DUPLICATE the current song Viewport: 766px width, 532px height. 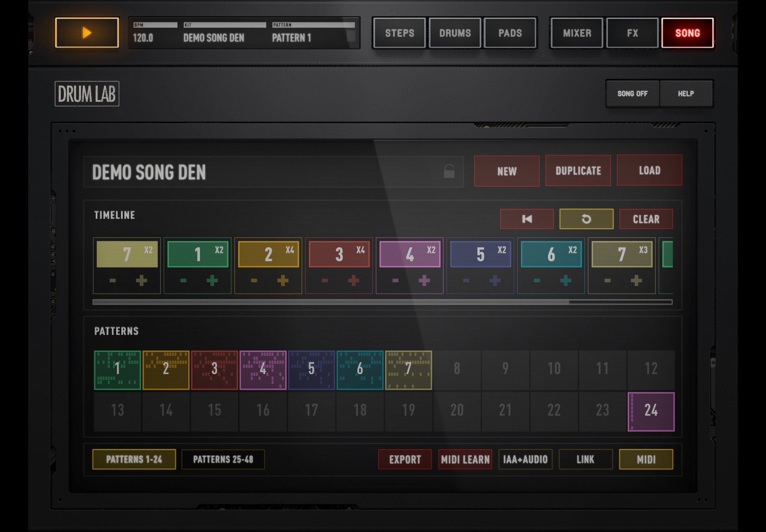point(578,171)
